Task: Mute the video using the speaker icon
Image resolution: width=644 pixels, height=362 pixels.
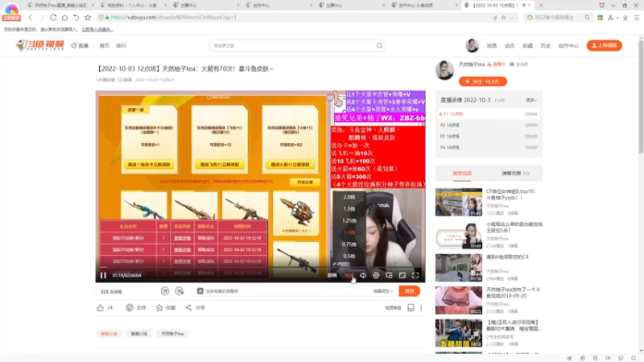Action: click(x=363, y=275)
